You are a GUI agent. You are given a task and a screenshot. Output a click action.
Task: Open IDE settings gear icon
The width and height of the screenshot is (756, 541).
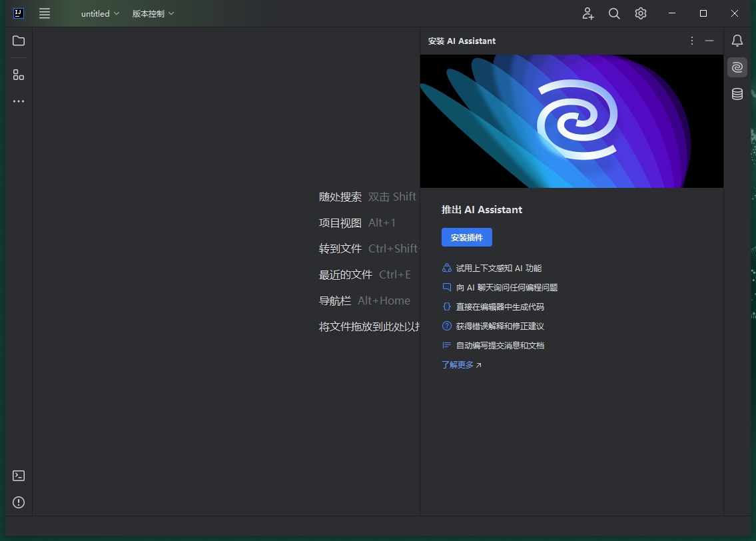[640, 13]
